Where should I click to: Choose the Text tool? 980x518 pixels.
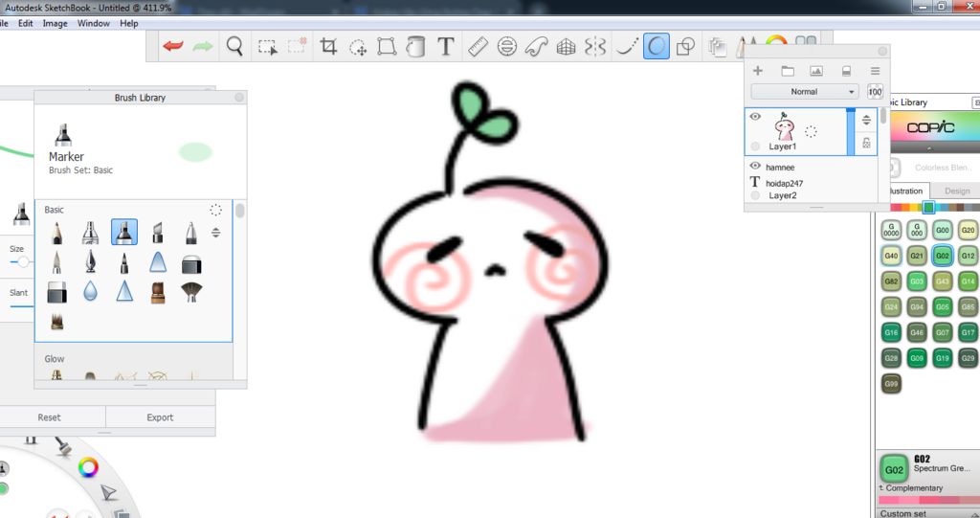pos(445,46)
